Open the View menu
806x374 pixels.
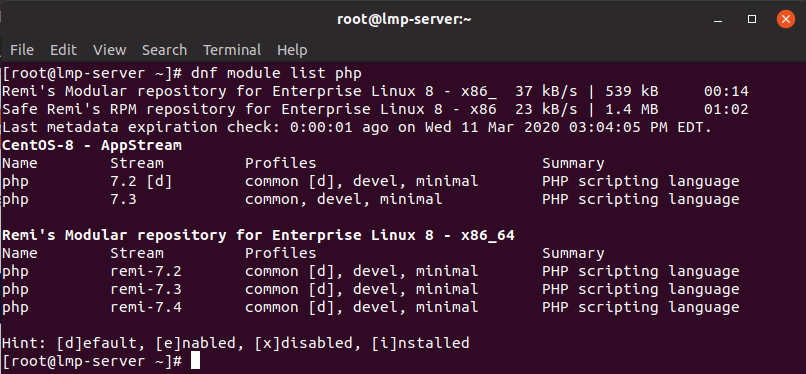tap(109, 50)
